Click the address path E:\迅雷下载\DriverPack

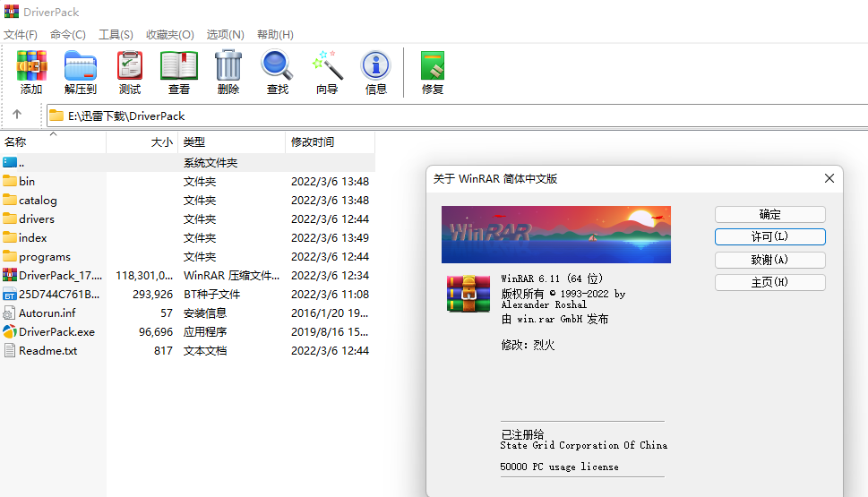click(x=126, y=116)
